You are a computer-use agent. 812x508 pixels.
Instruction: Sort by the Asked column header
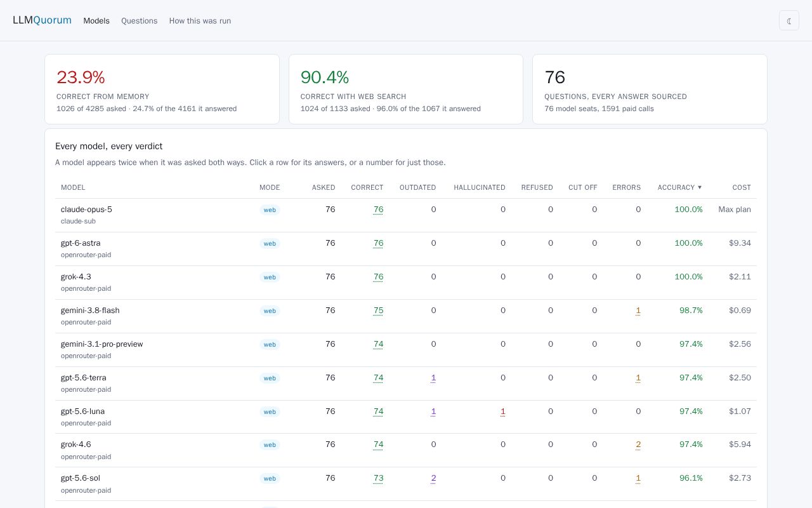(324, 187)
